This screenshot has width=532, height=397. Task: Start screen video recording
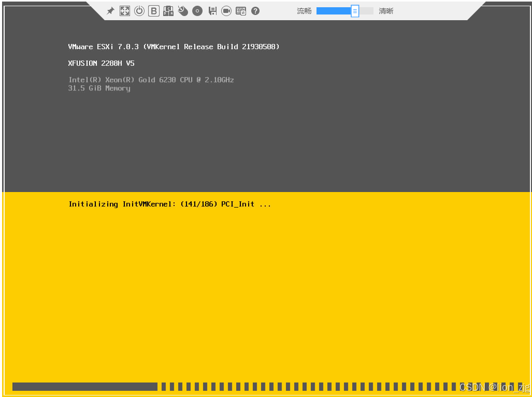coord(226,11)
